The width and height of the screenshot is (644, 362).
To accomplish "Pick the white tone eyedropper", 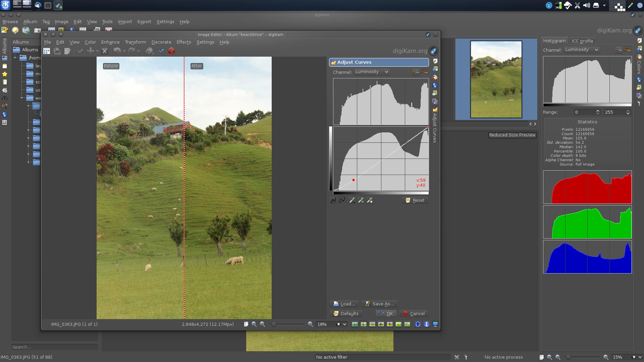I will (370, 200).
